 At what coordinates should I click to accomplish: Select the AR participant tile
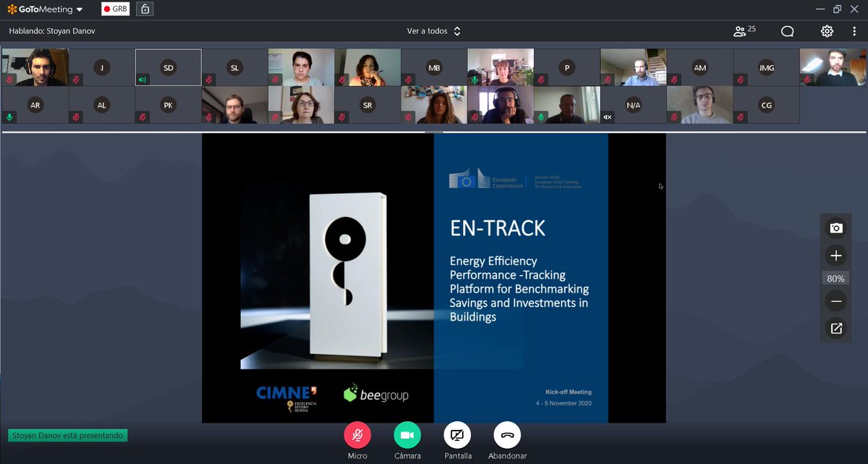(35, 105)
